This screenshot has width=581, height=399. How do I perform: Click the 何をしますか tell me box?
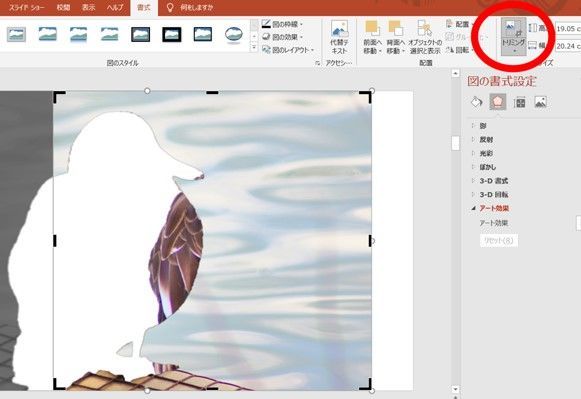tap(196, 7)
